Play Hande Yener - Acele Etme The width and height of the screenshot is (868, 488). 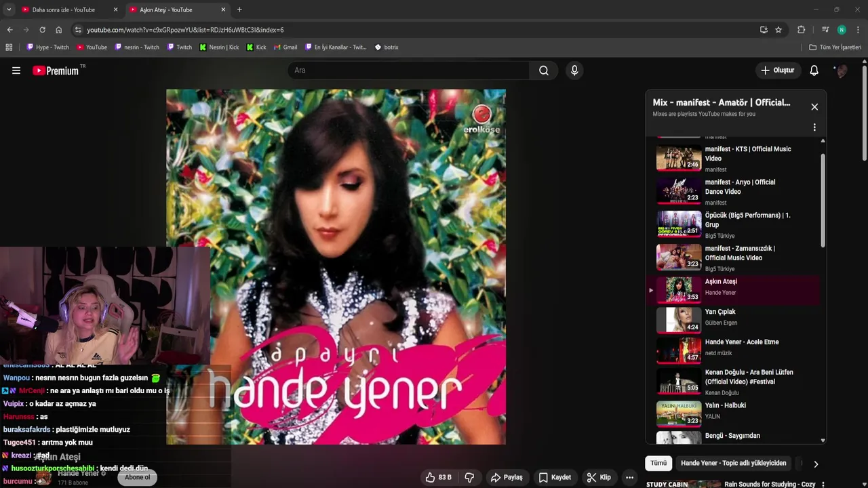tap(734, 350)
